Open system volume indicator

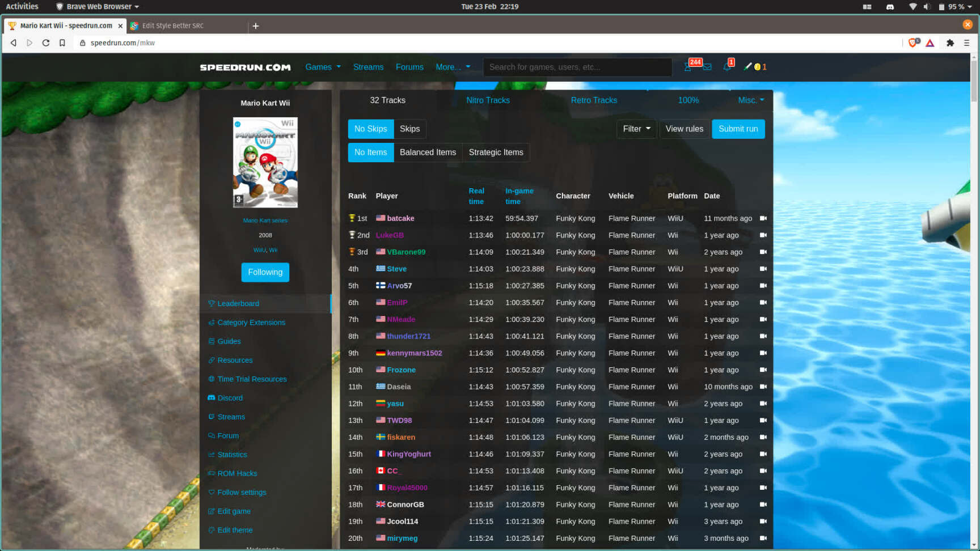point(927,7)
